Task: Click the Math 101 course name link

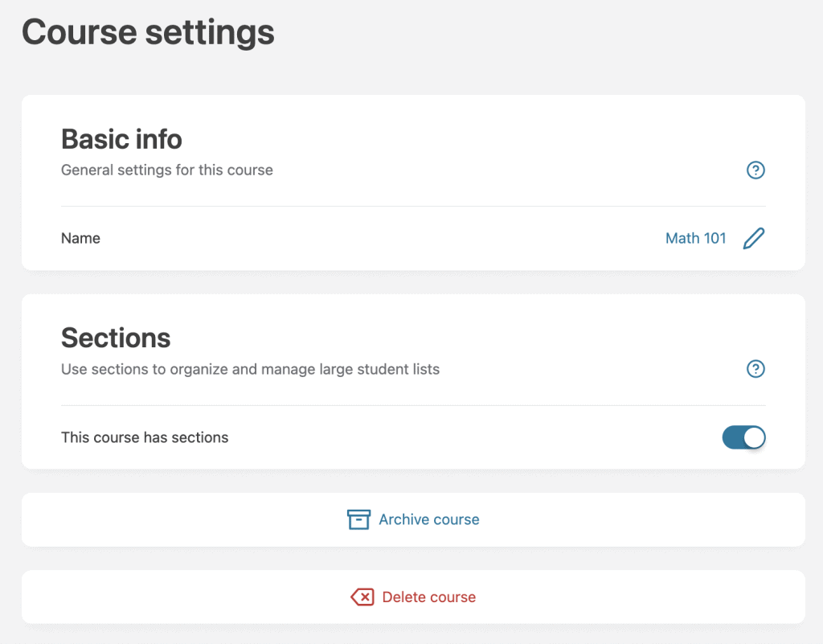Action: 696,238
